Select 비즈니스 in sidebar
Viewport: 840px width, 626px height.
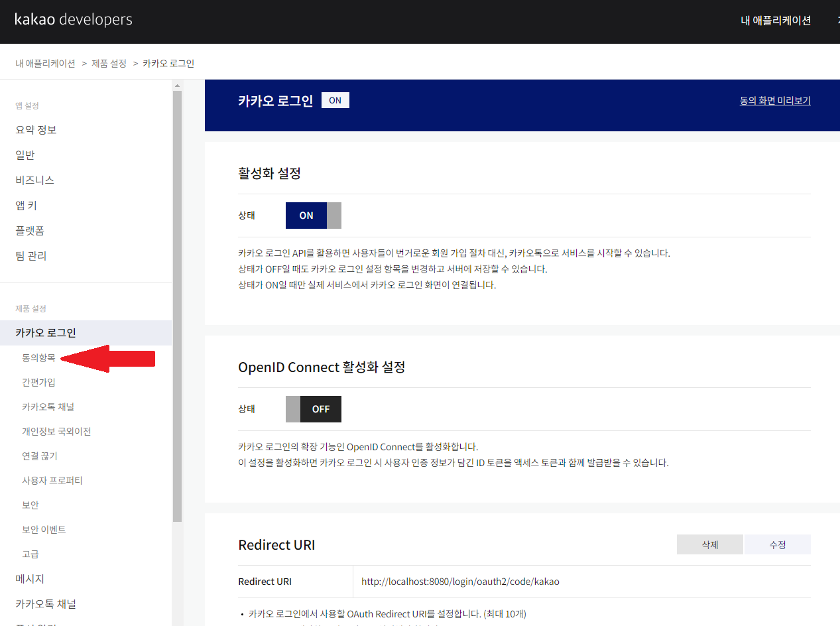click(x=35, y=180)
